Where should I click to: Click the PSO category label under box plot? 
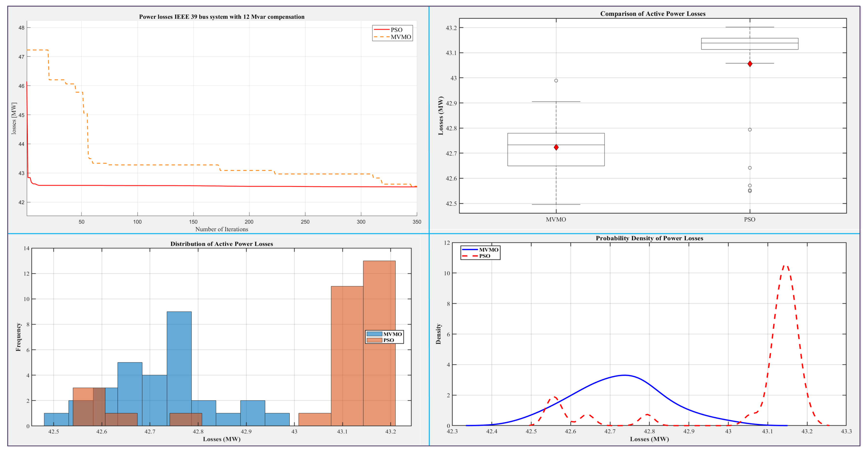point(749,219)
